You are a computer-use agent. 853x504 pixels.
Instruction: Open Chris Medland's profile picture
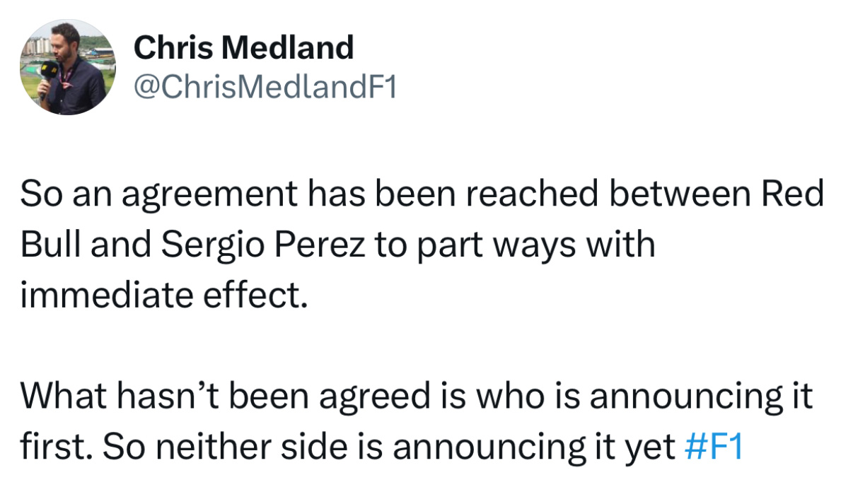tap(67, 67)
